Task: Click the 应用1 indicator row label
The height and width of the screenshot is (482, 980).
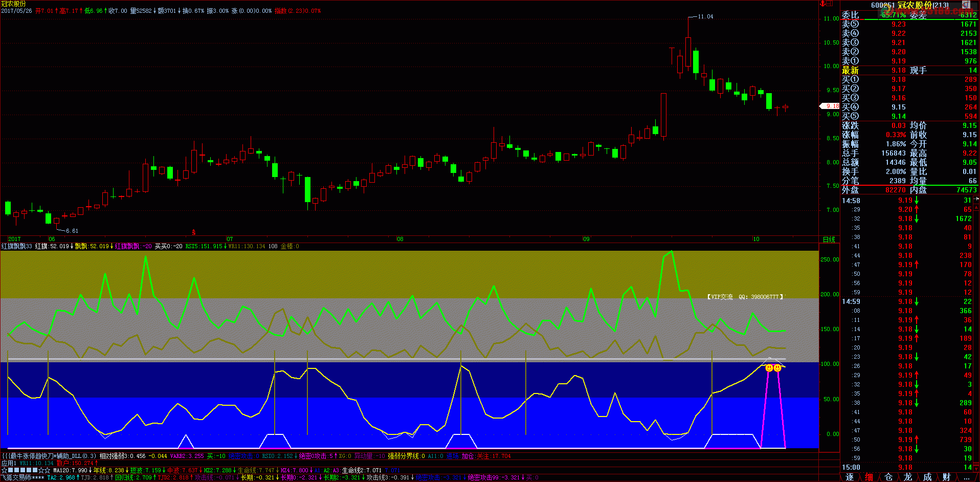Action: click(9, 463)
